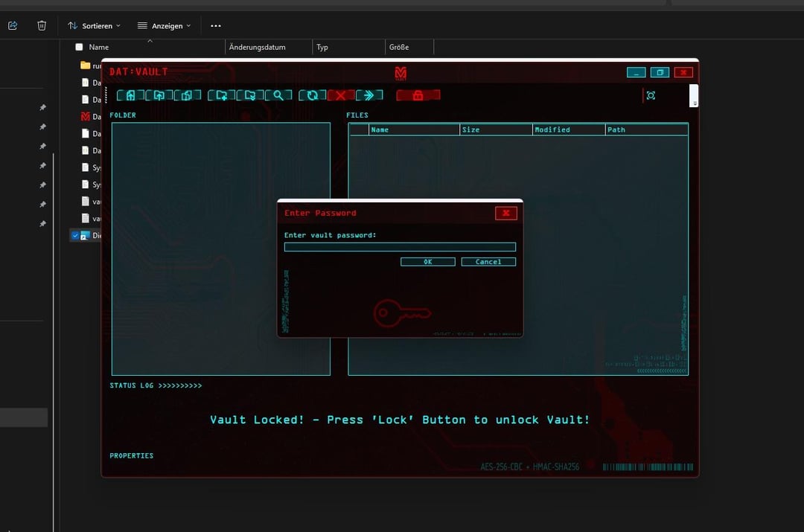The image size is (804, 532).
Task: Expand the Anzeigen view dropdown
Action: click(164, 25)
